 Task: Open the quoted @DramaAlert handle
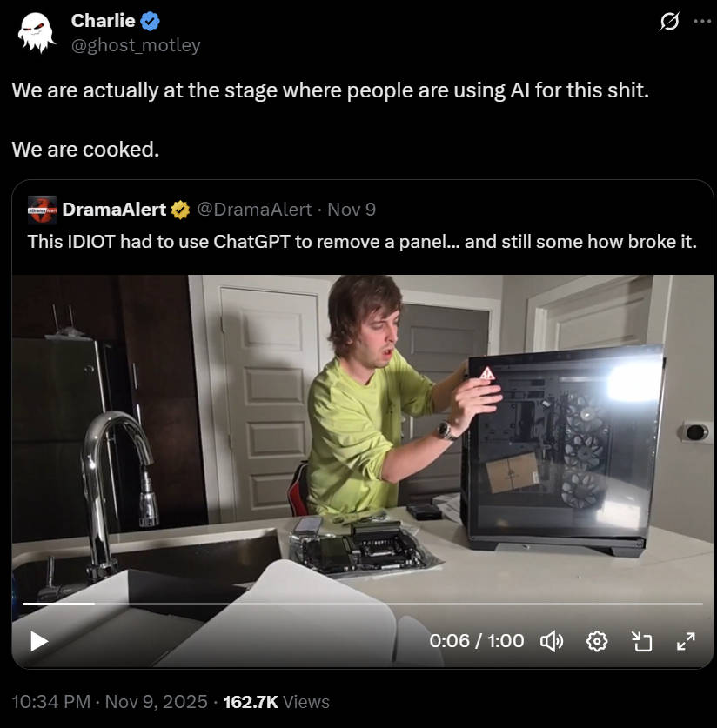[254, 210]
